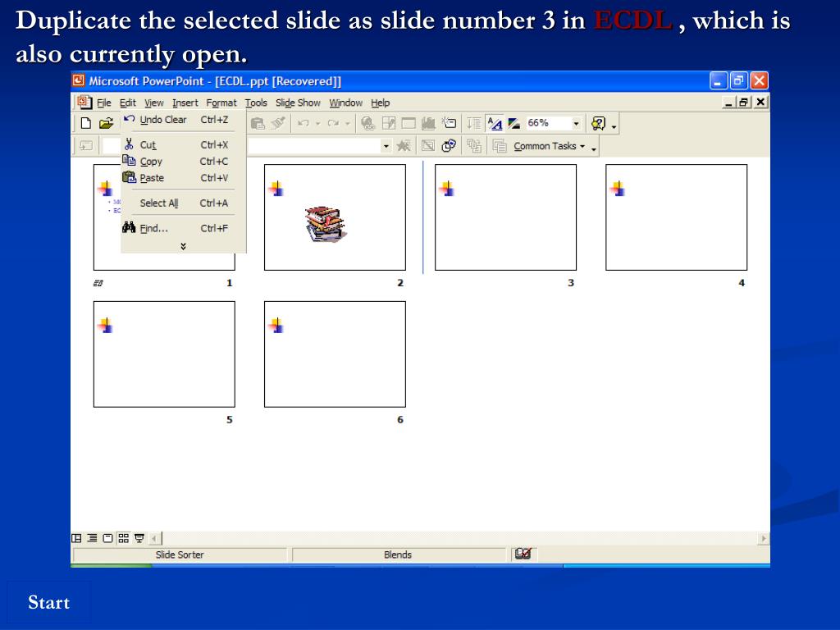The height and width of the screenshot is (630, 840).
Task: Click the Open file folder icon
Action: 106,123
